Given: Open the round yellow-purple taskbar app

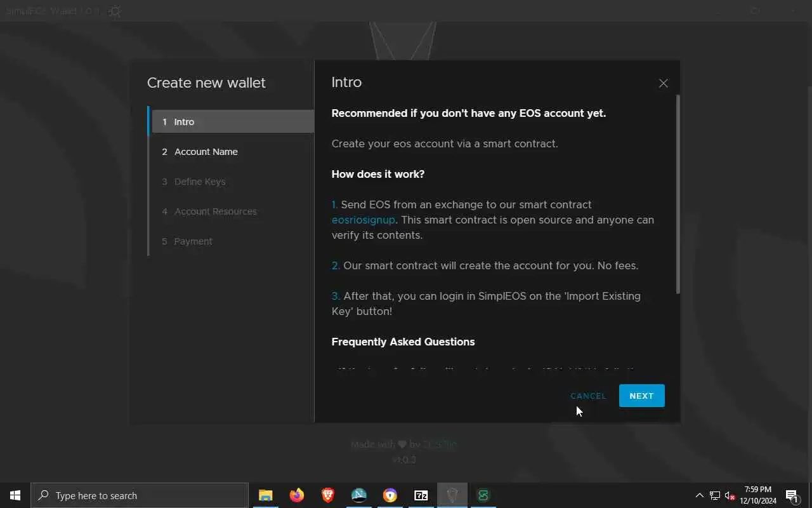Looking at the screenshot, I should [390, 495].
